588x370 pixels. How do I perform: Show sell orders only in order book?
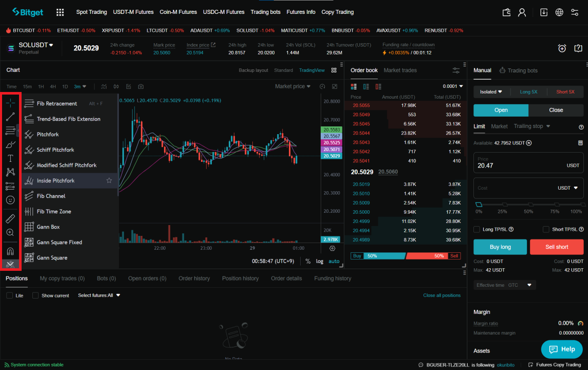(x=378, y=87)
